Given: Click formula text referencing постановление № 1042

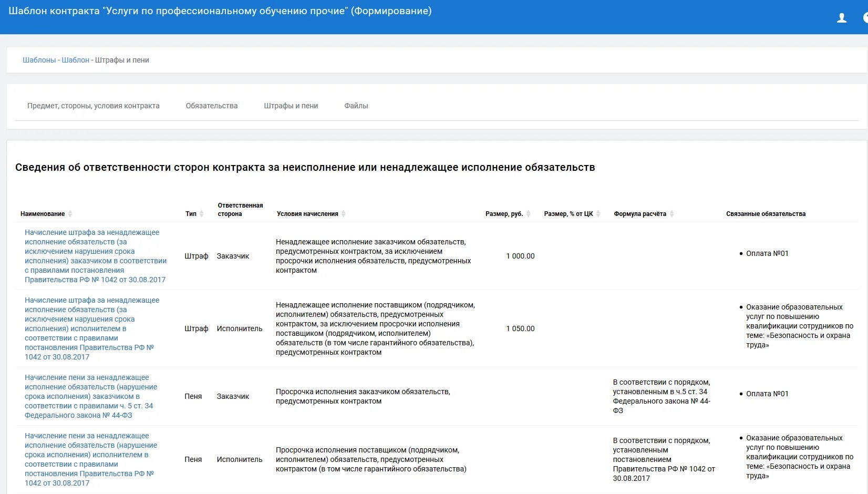Looking at the screenshot, I should pos(664,459).
